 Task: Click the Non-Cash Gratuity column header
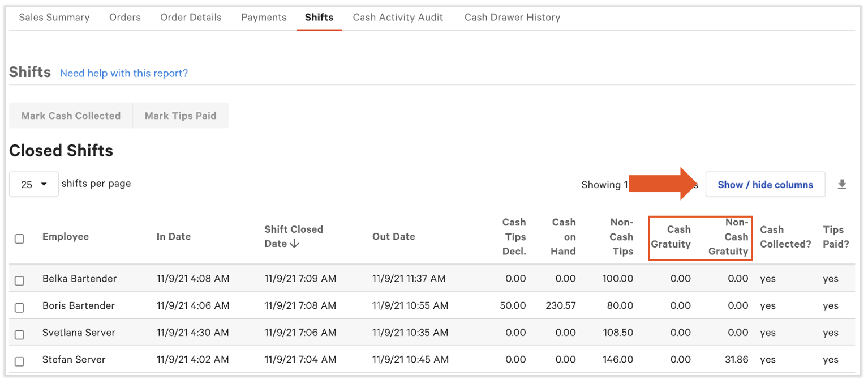(x=728, y=237)
